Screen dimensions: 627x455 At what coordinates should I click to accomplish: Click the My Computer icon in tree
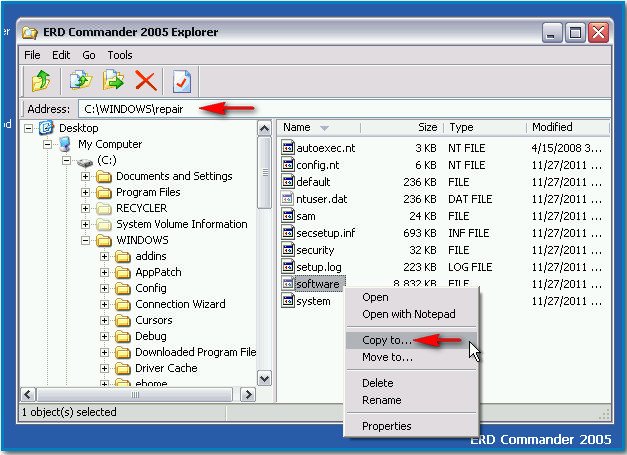coord(65,144)
